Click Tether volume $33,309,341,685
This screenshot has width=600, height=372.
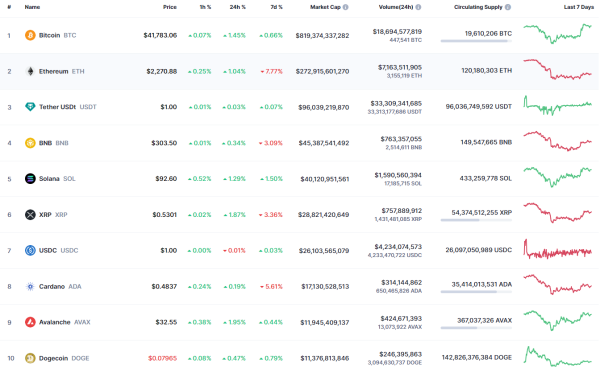click(396, 103)
